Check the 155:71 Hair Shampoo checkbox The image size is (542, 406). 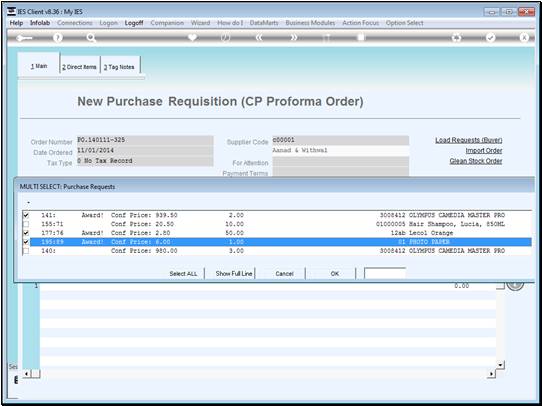coord(26,224)
